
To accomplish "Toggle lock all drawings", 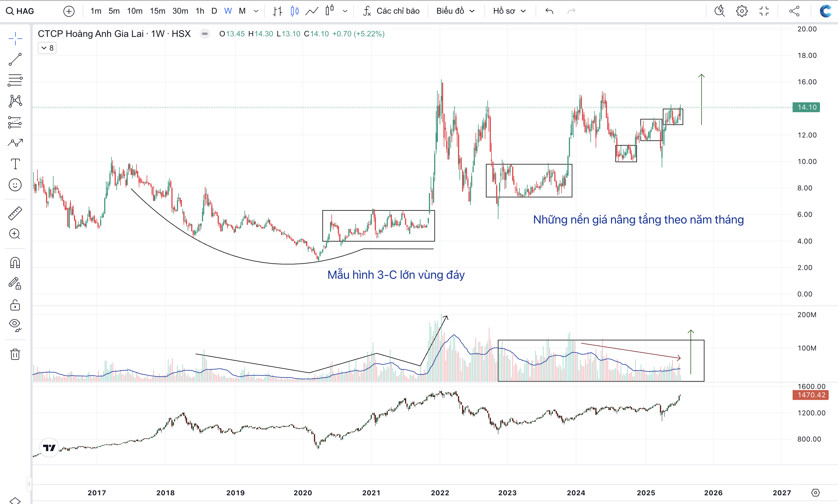I will coord(15,305).
